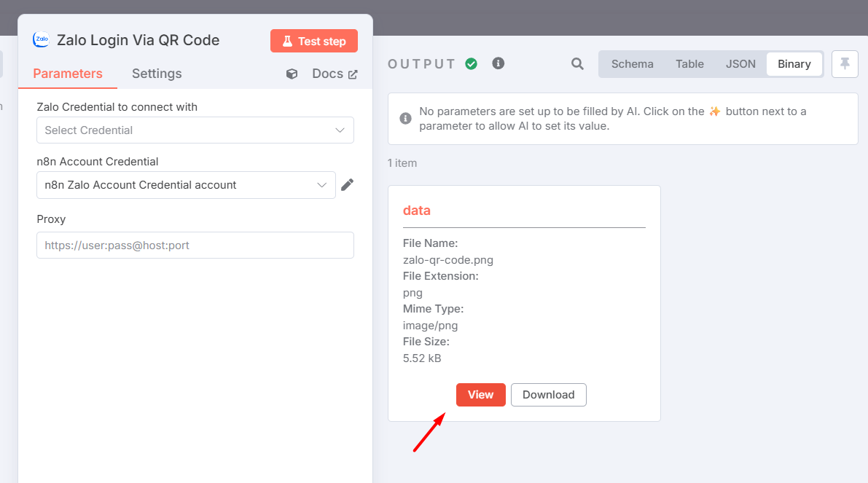View the zalo-qr-code.png binary file
Image resolution: width=868 pixels, height=483 pixels.
pyautogui.click(x=481, y=395)
